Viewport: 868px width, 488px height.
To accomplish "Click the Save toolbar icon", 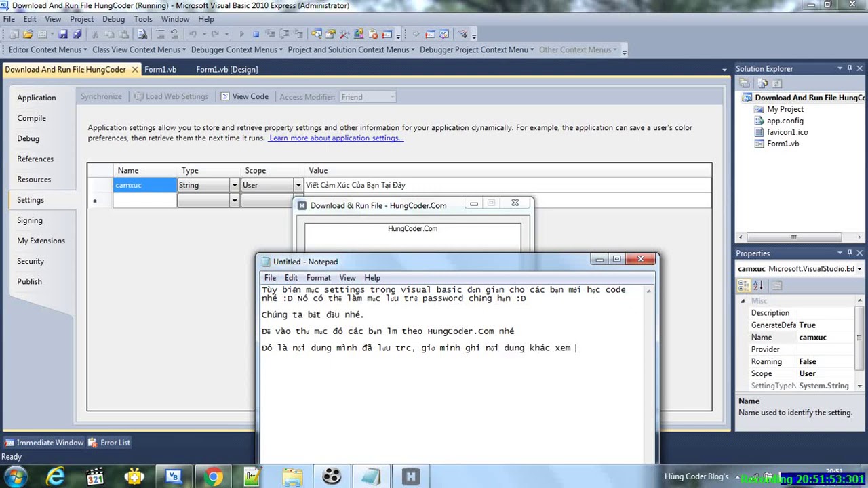I will pyautogui.click(x=63, y=34).
